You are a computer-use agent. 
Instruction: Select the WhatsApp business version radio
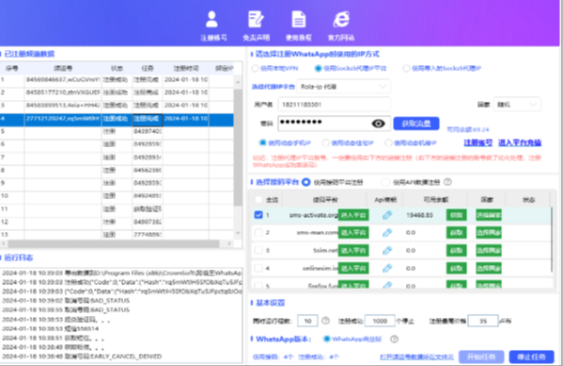click(x=326, y=339)
